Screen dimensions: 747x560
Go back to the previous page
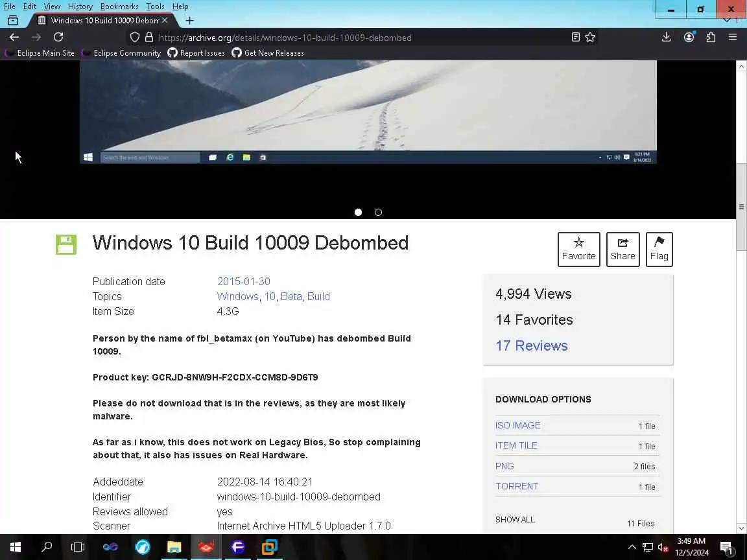[x=14, y=37]
